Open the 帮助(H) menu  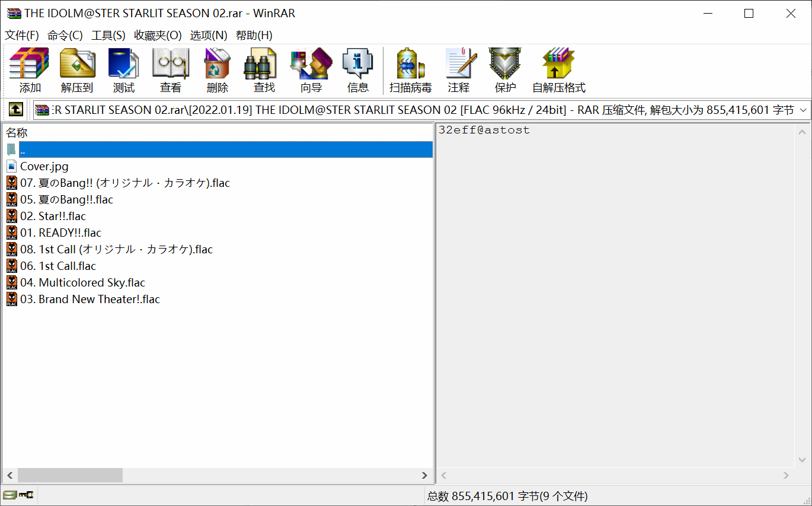pos(254,35)
